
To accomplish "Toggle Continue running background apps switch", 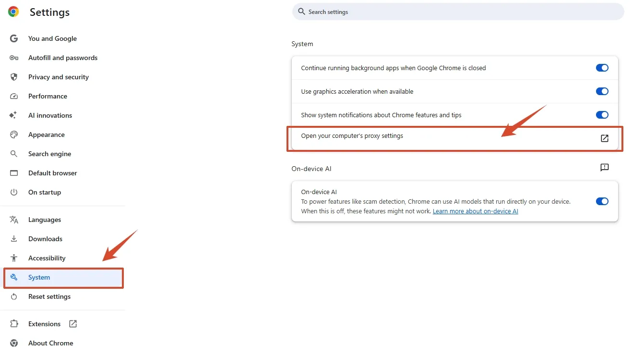I will tap(602, 68).
